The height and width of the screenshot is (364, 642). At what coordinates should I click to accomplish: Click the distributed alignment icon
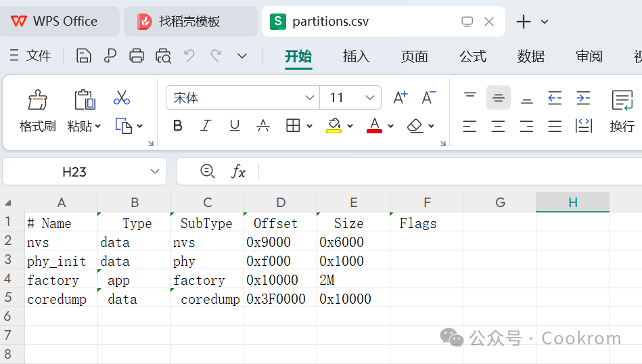pyautogui.click(x=583, y=126)
